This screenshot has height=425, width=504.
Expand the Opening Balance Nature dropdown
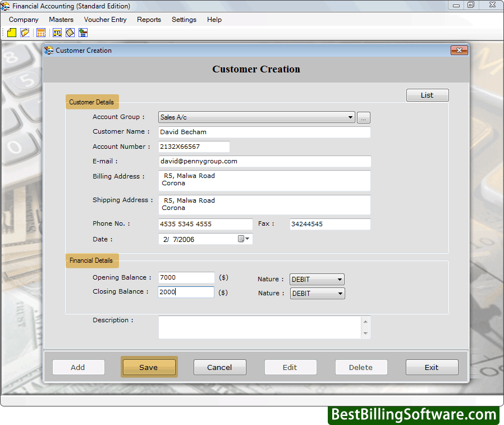coord(340,280)
